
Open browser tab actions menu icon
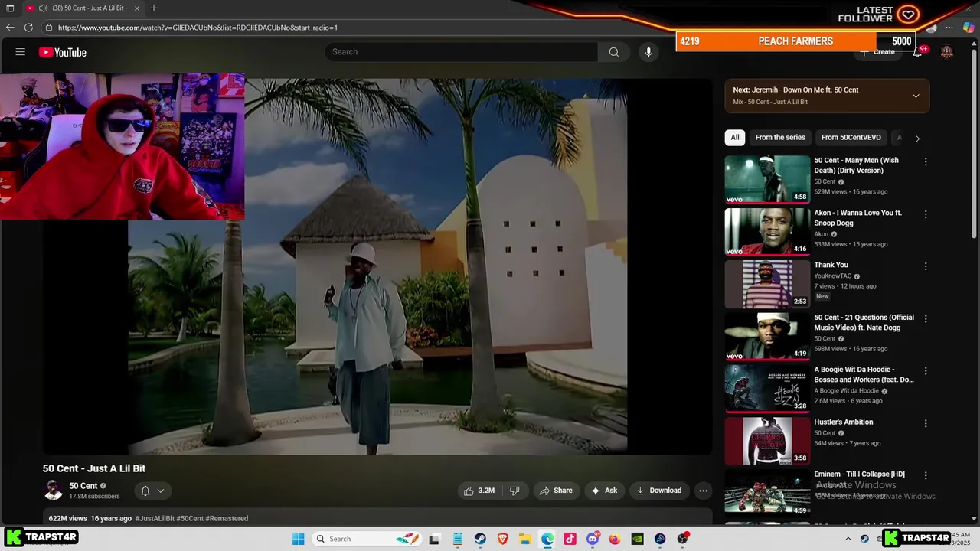coord(10,8)
